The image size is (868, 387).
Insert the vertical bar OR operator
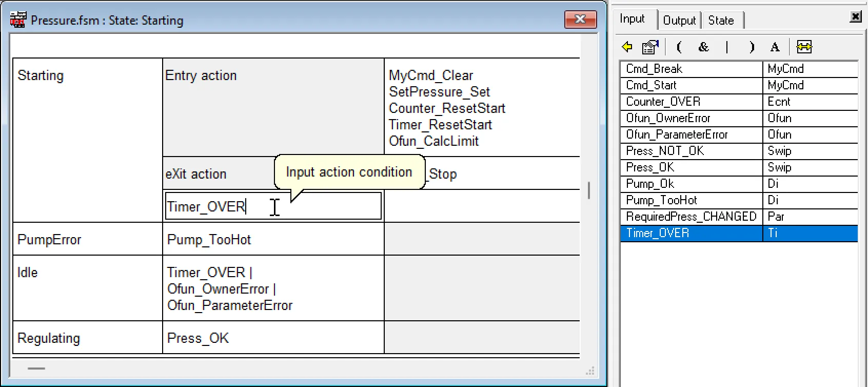[x=727, y=47]
